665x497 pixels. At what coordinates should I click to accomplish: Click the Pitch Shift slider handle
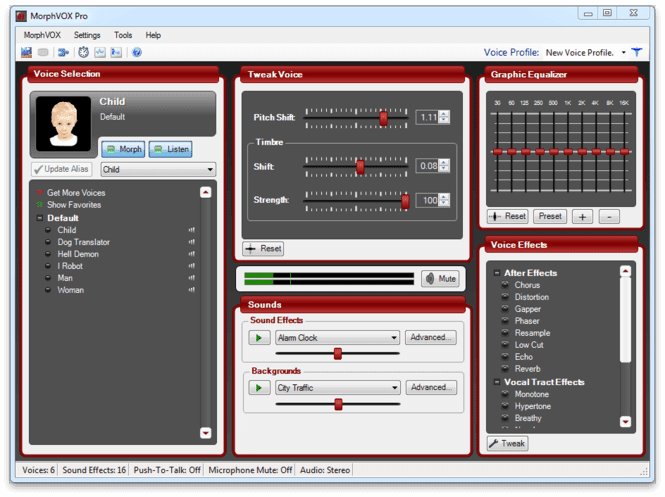(383, 118)
